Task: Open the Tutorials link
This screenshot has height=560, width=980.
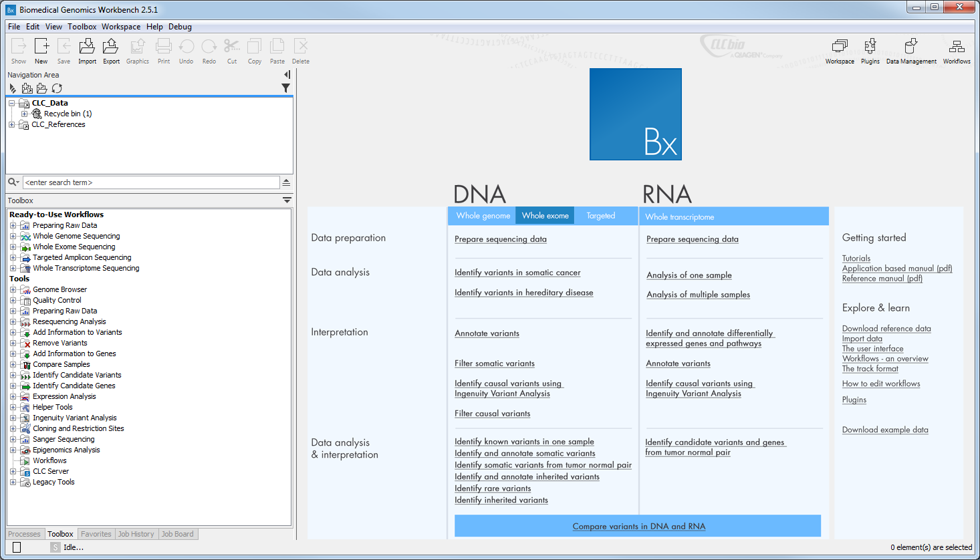Action: [x=856, y=259]
